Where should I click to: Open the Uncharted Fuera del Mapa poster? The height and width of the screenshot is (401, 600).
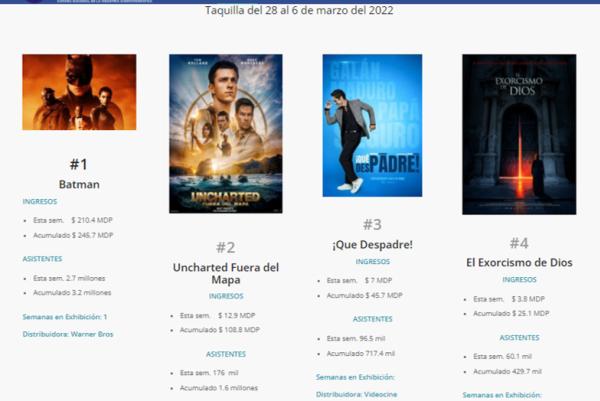tap(226, 134)
